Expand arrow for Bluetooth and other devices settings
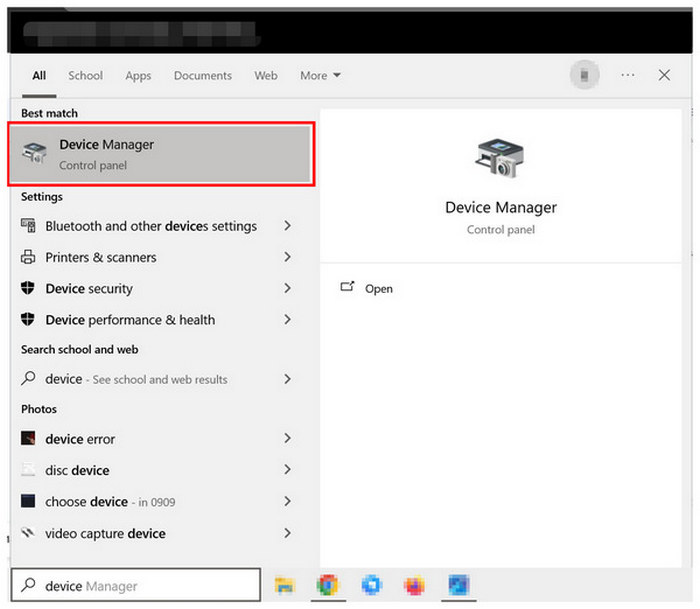 coord(287,226)
